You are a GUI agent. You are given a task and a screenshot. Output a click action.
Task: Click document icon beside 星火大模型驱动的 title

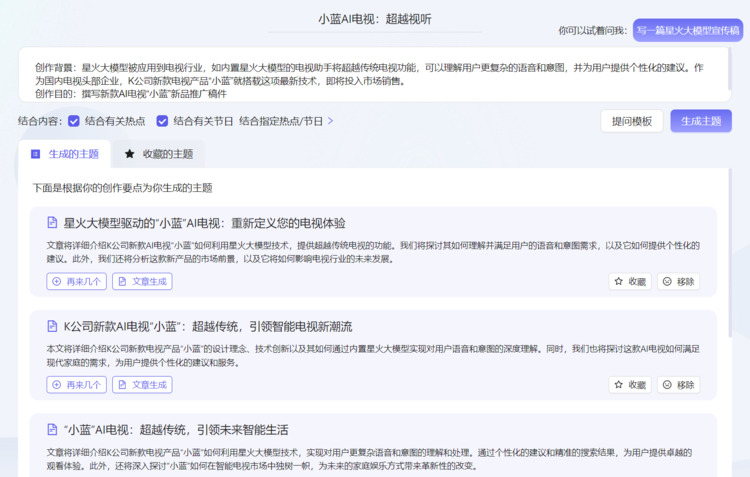pyautogui.click(x=52, y=222)
